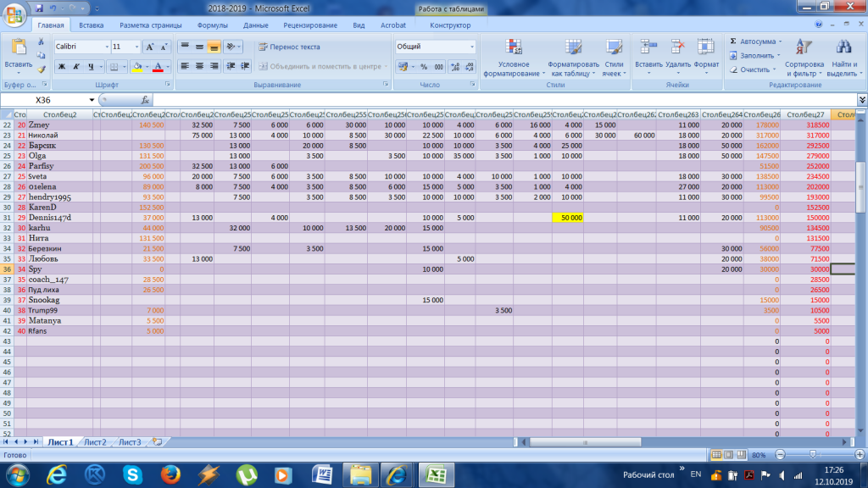
Task: Toggle italic formatting (К)
Action: pyautogui.click(x=76, y=66)
